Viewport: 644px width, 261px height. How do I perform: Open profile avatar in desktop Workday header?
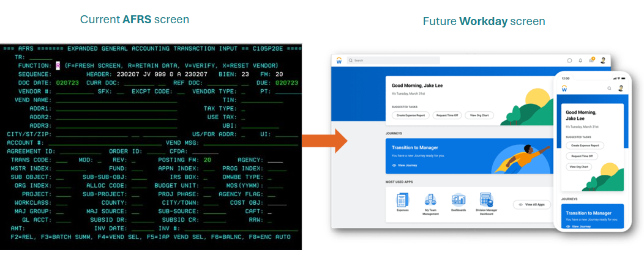click(x=603, y=61)
